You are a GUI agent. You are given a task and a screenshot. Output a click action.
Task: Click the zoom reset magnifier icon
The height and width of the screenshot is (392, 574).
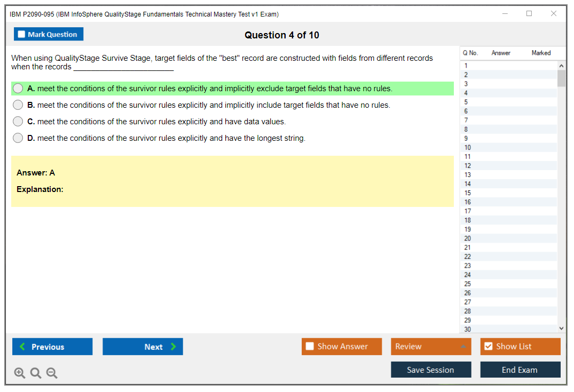click(36, 373)
